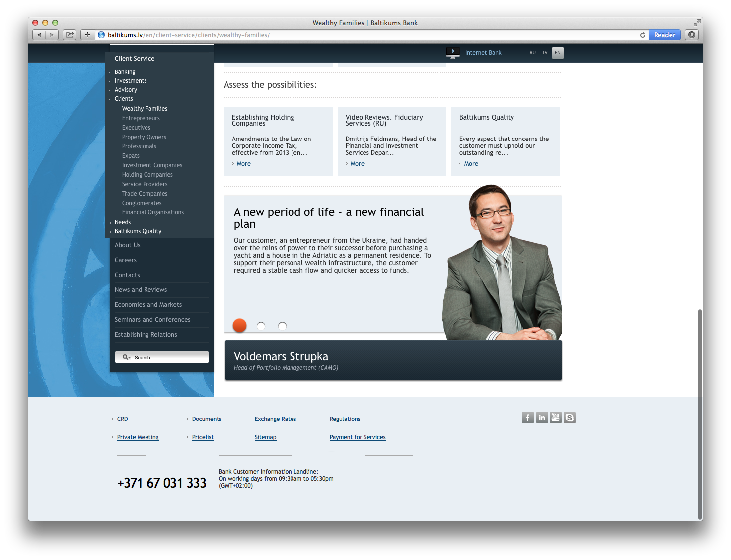
Task: Open Economies and Markets menu item
Action: (x=148, y=305)
